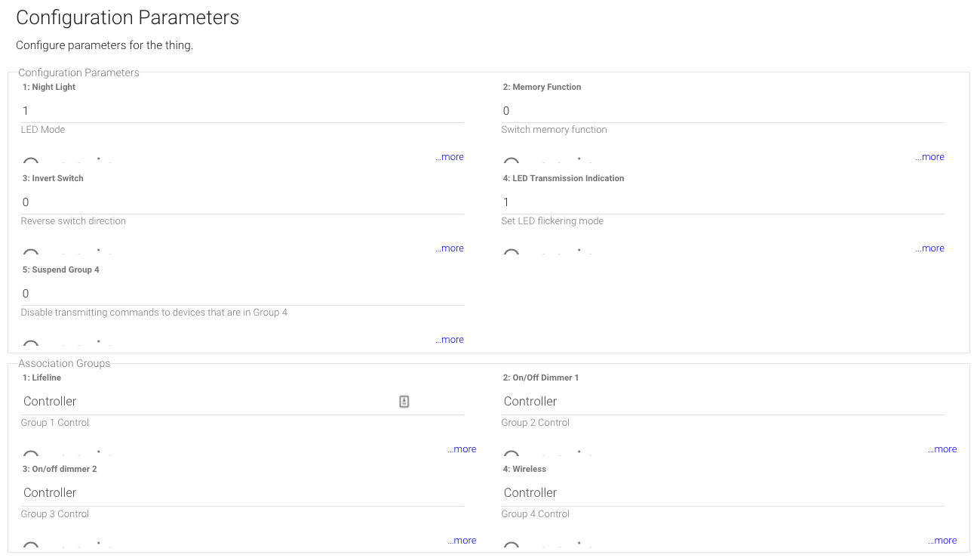Open the On/off dimmer 2 controller selector
Viewport: 980px width, 558px height.
tap(241, 493)
